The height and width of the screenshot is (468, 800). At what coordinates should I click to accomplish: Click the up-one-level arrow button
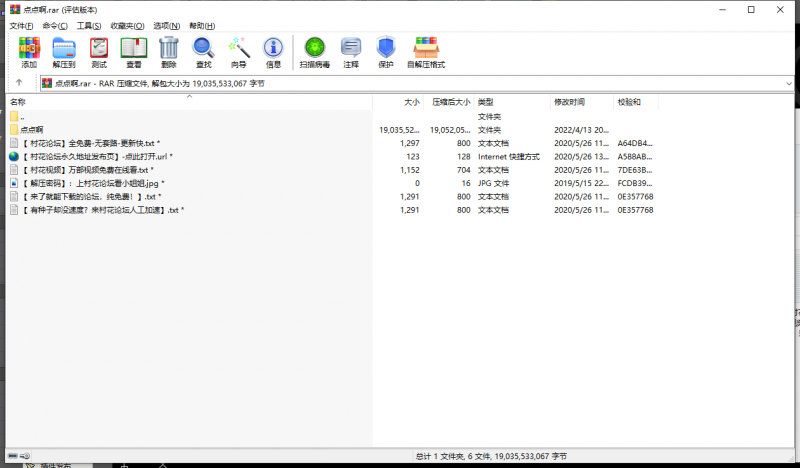point(19,83)
